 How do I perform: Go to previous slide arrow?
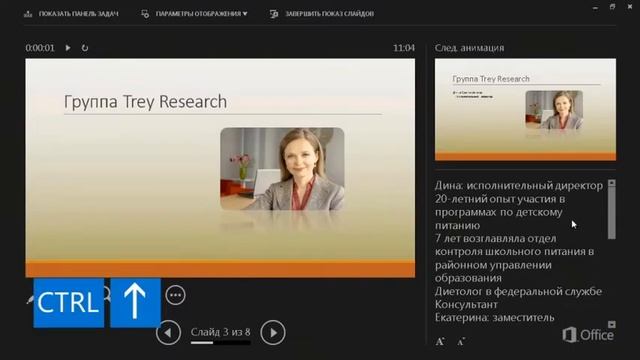168,332
